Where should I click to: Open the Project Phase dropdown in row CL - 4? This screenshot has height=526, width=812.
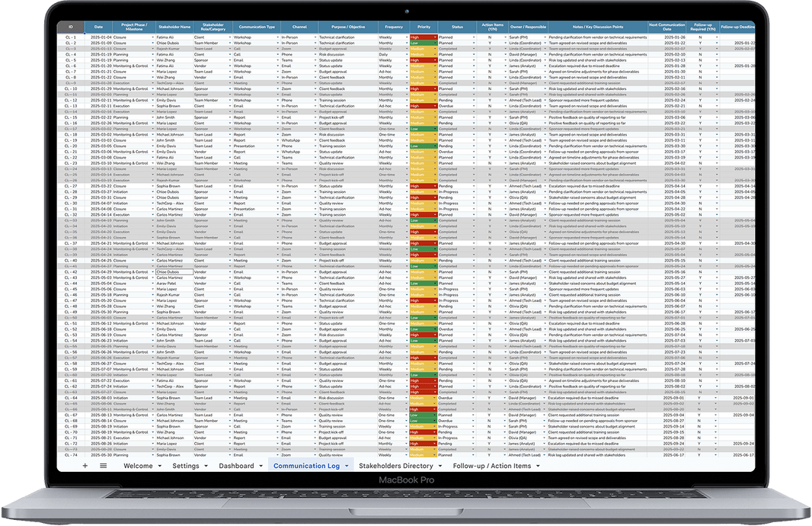click(152, 54)
